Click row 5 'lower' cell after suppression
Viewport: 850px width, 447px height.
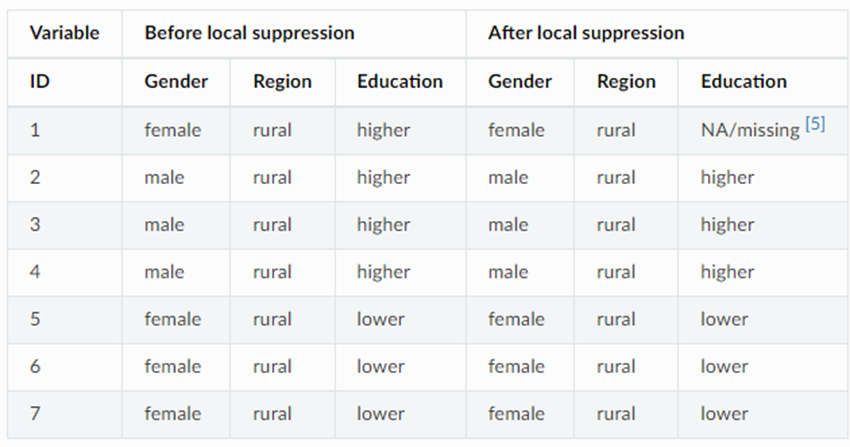[724, 319]
